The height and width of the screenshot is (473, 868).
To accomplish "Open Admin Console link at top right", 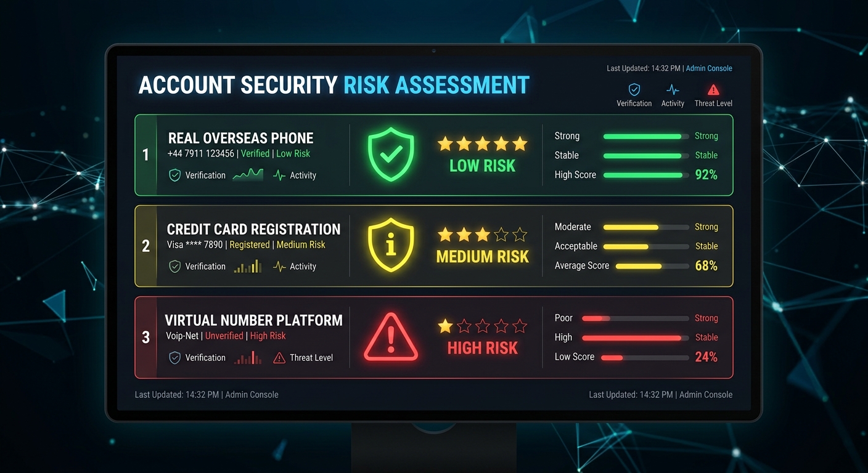I will point(709,68).
